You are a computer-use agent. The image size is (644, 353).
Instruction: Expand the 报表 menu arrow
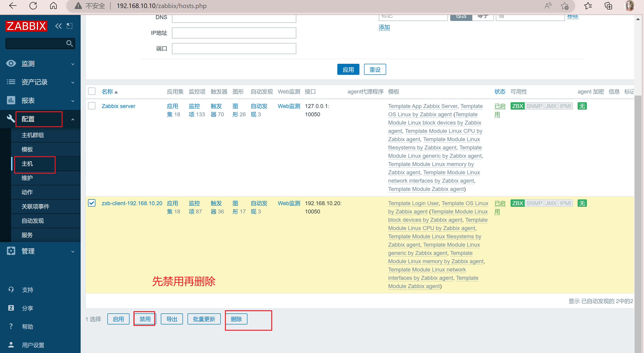click(73, 101)
